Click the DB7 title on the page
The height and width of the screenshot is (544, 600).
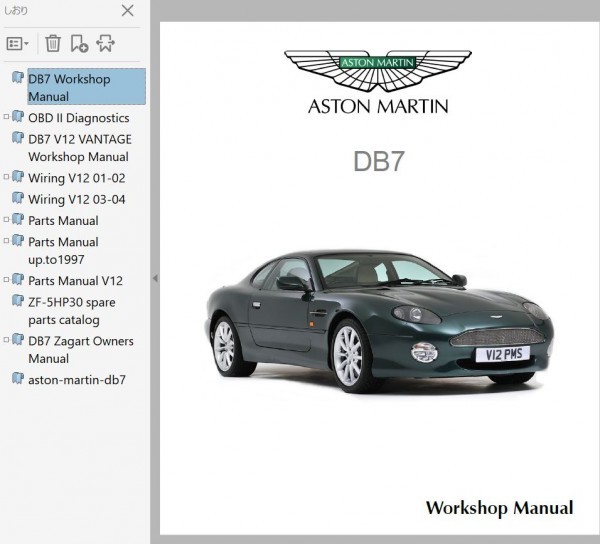click(378, 161)
